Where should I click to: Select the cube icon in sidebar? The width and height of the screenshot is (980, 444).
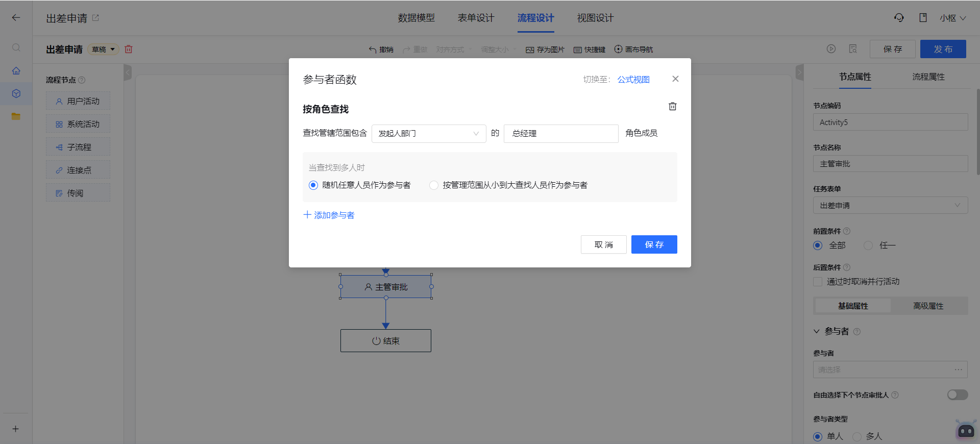point(16,93)
